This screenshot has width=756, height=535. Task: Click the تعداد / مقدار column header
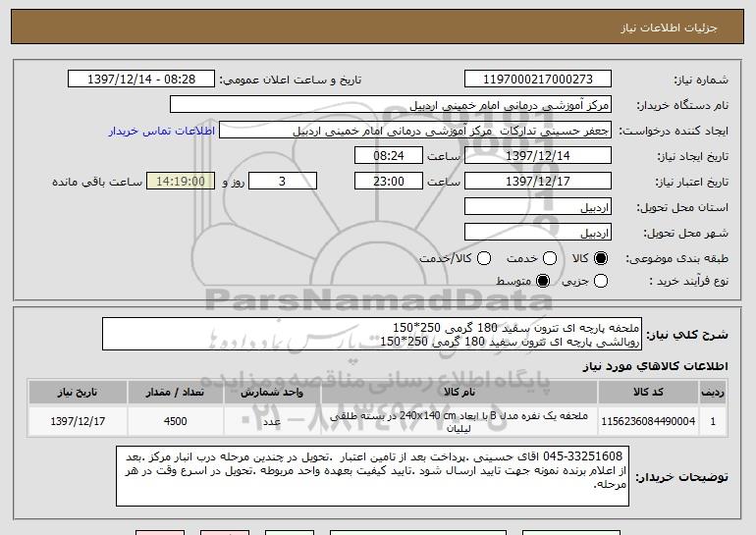point(175,393)
